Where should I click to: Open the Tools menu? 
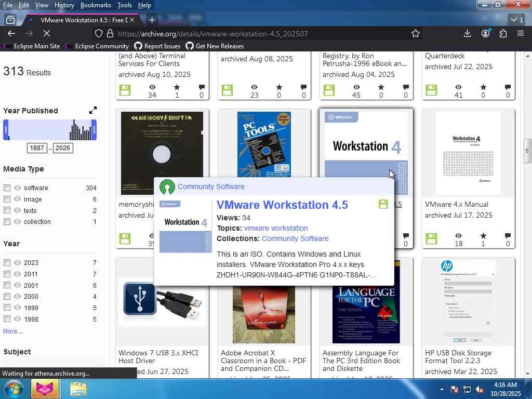click(x=125, y=5)
